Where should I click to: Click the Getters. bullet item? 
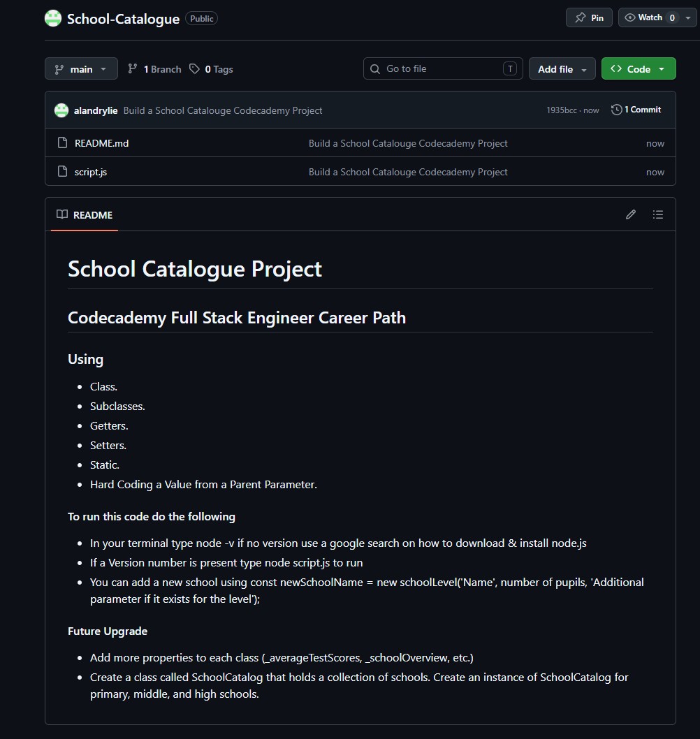109,426
